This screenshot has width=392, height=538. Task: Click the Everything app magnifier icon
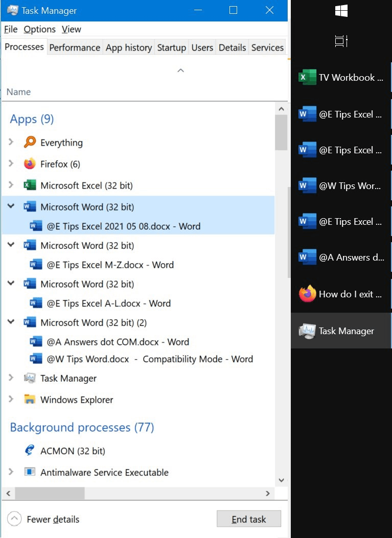click(30, 142)
